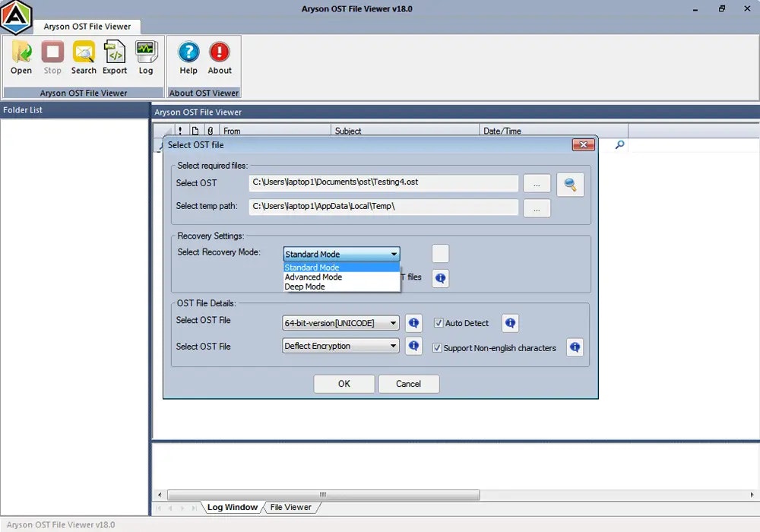Click info icon next to 64-bit-version dropdown
The height and width of the screenshot is (532, 760).
(413, 323)
